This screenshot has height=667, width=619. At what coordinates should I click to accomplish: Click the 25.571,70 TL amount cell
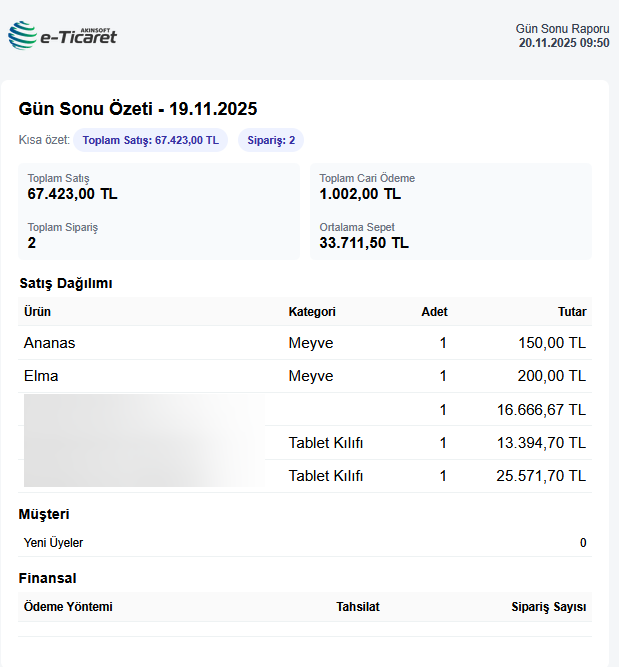tap(541, 476)
